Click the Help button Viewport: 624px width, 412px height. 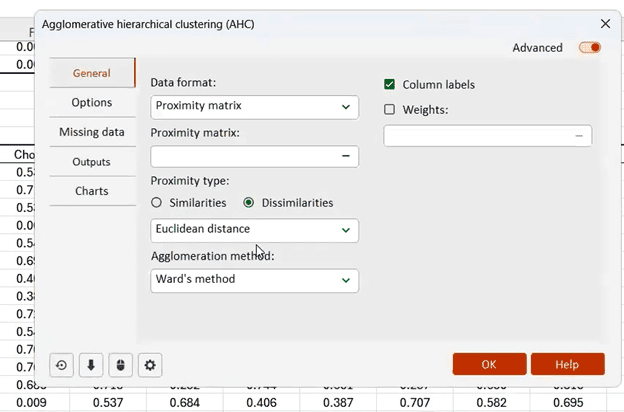pyautogui.click(x=568, y=364)
